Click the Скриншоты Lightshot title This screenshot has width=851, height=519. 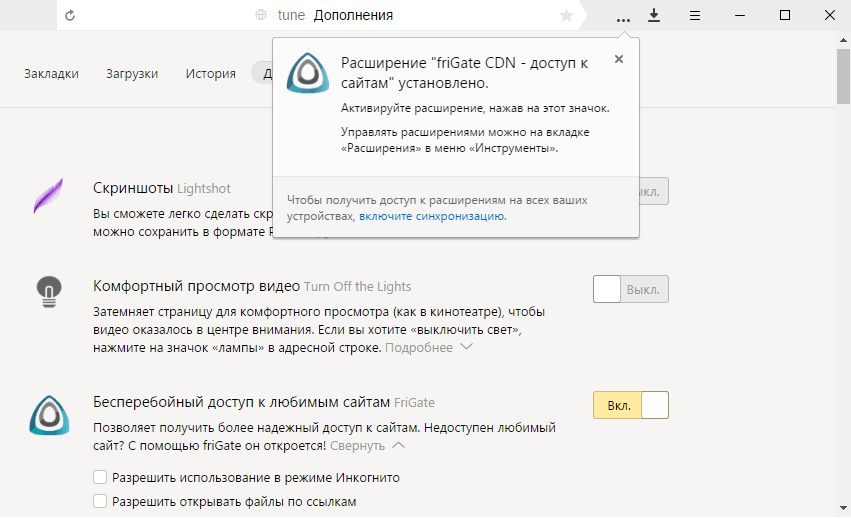click(162, 188)
